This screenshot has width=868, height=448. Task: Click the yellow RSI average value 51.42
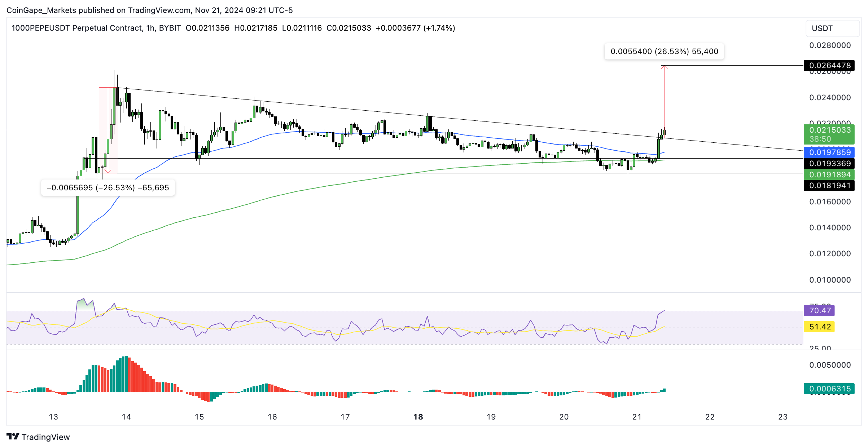819,327
